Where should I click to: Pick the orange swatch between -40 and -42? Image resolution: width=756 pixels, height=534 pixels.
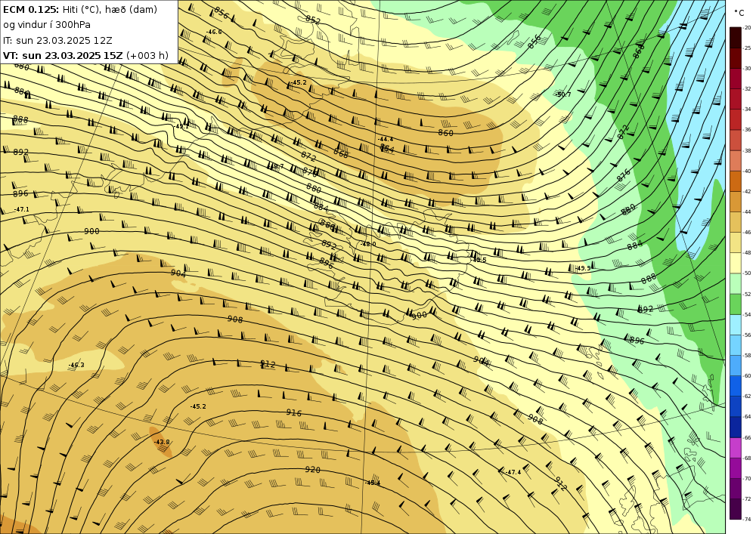(x=736, y=181)
